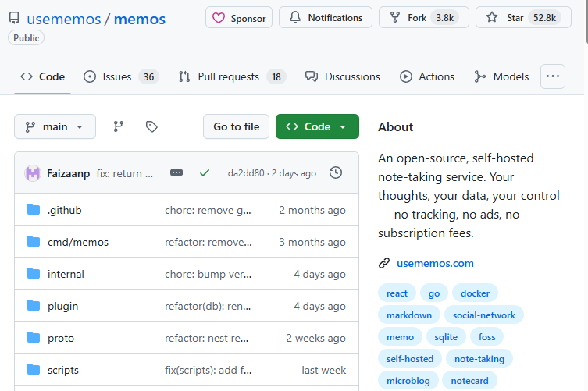Open the Notifications button
The width and height of the screenshot is (588, 391).
point(326,18)
